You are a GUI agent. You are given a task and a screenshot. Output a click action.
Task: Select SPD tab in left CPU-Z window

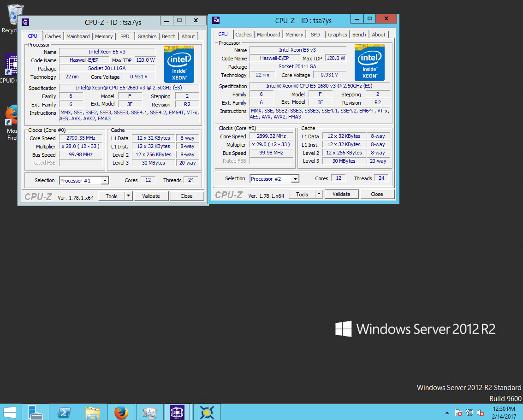point(125,36)
